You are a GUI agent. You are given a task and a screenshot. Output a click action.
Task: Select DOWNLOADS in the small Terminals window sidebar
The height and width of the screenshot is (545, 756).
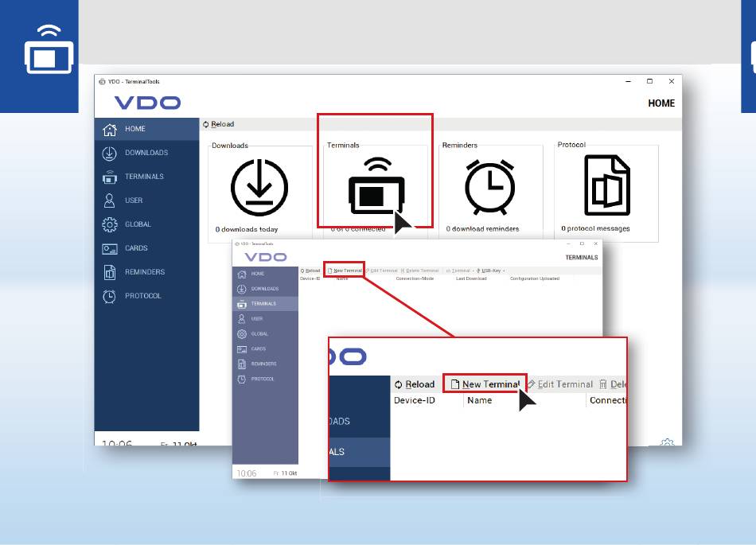265,289
